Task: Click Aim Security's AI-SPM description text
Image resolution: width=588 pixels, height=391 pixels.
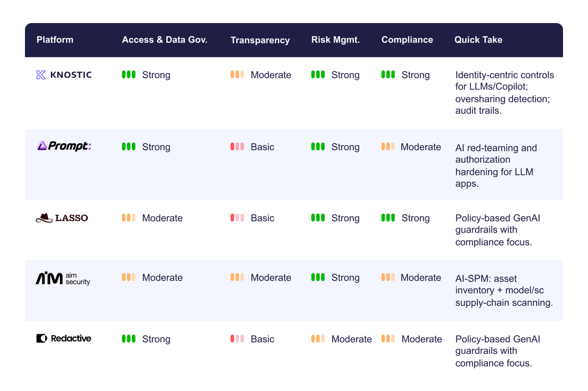Action: pos(504,290)
